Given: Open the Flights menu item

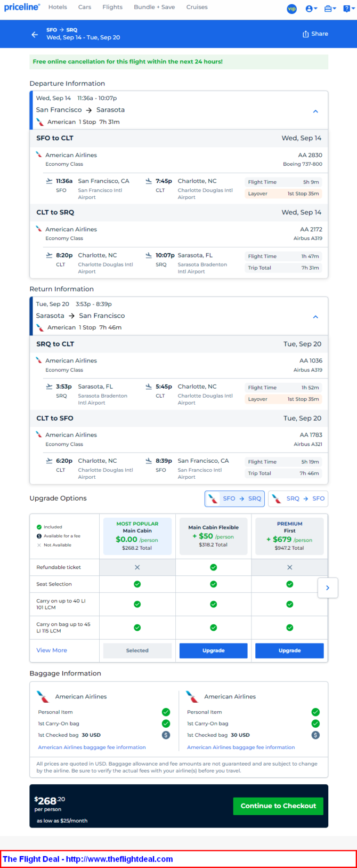Looking at the screenshot, I should [112, 7].
